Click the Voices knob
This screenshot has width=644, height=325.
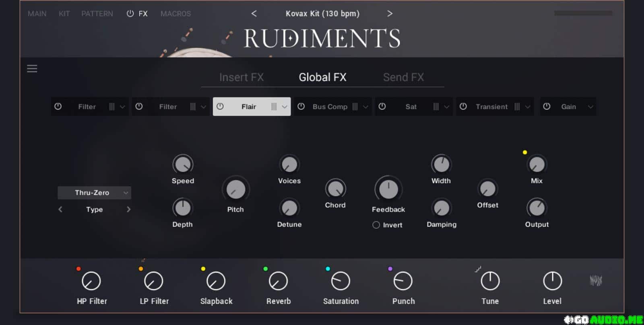(289, 164)
